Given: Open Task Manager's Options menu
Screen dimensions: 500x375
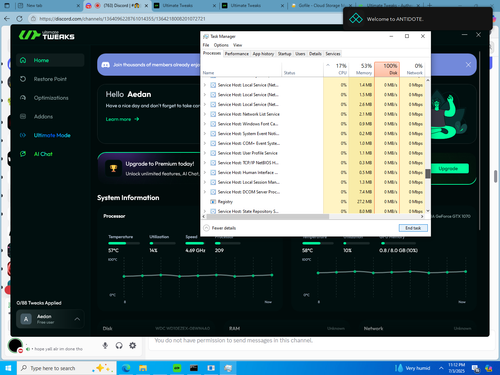Looking at the screenshot, I should [221, 45].
